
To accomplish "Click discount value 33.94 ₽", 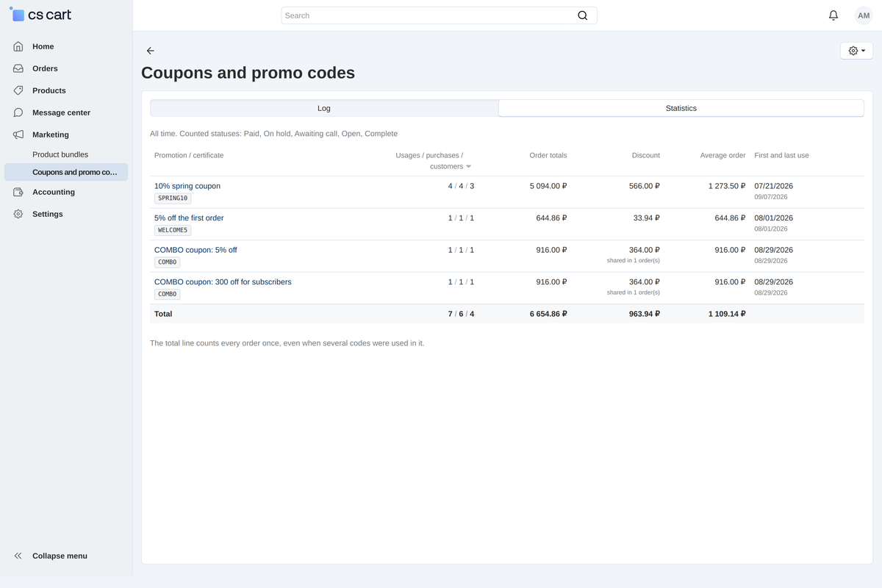I will pyautogui.click(x=647, y=218).
